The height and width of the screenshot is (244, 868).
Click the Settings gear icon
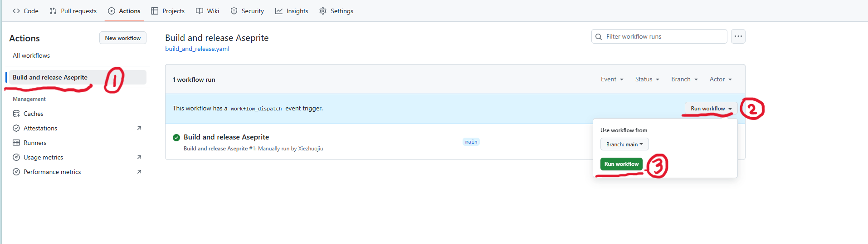coord(323,11)
